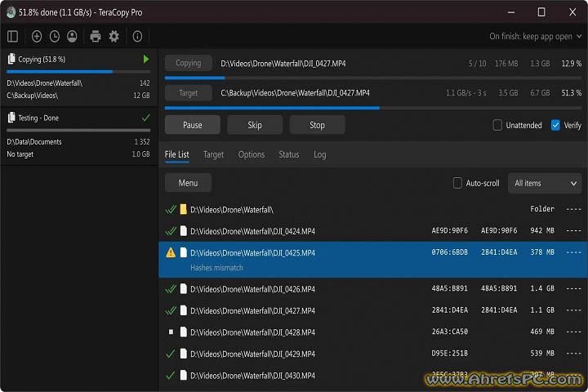This screenshot has width=588, height=392.
Task: Open the Options tab
Action: (x=252, y=154)
